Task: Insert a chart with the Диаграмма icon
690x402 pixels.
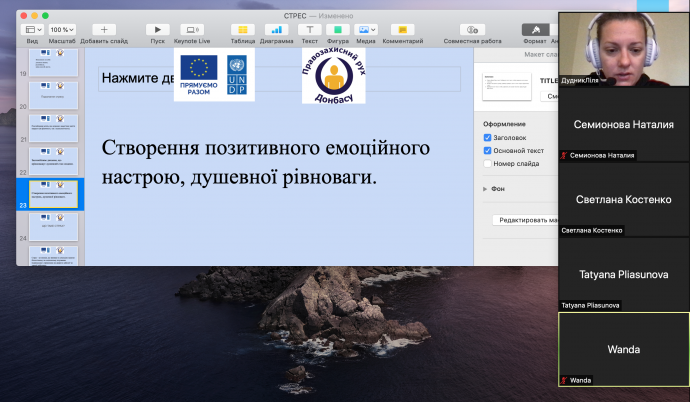Action: pos(276,30)
